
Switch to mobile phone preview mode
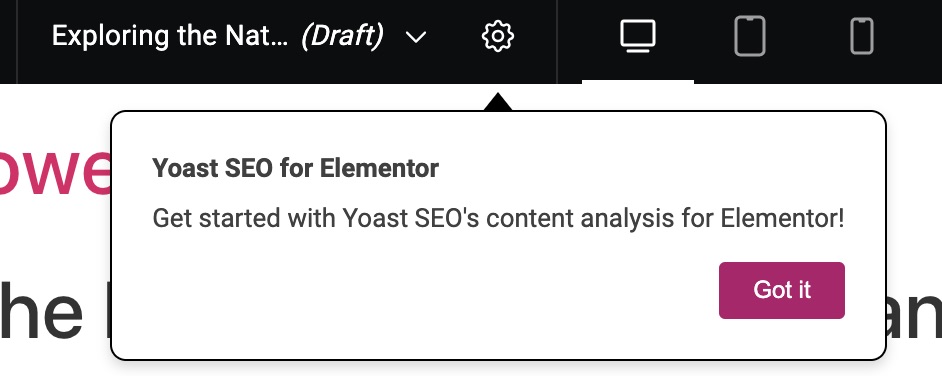[861, 36]
